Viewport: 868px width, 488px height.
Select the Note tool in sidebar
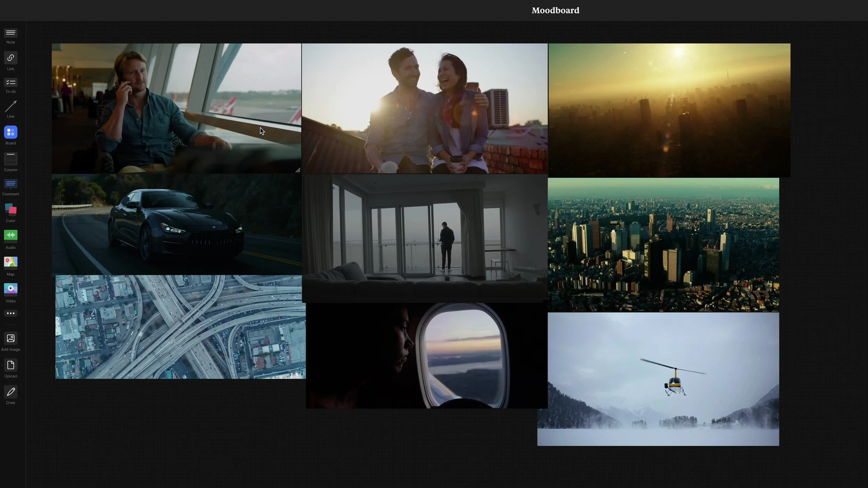[x=10, y=33]
